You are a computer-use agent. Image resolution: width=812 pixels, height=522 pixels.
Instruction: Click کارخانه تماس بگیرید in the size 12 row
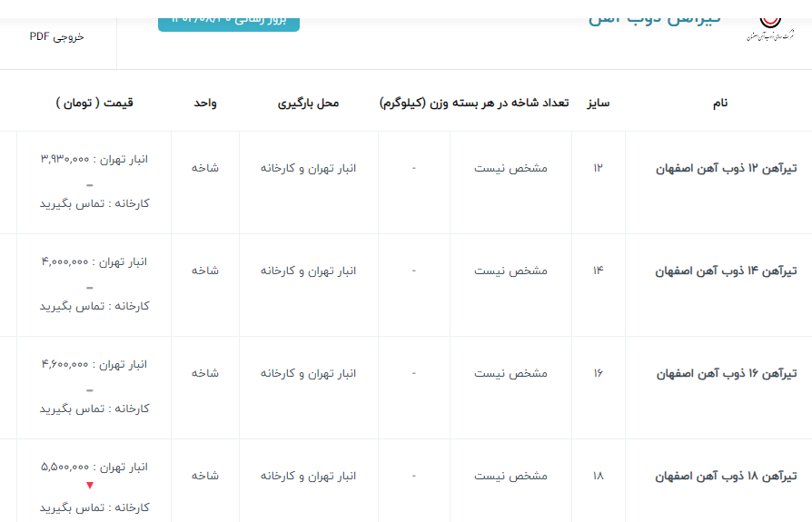(x=94, y=203)
